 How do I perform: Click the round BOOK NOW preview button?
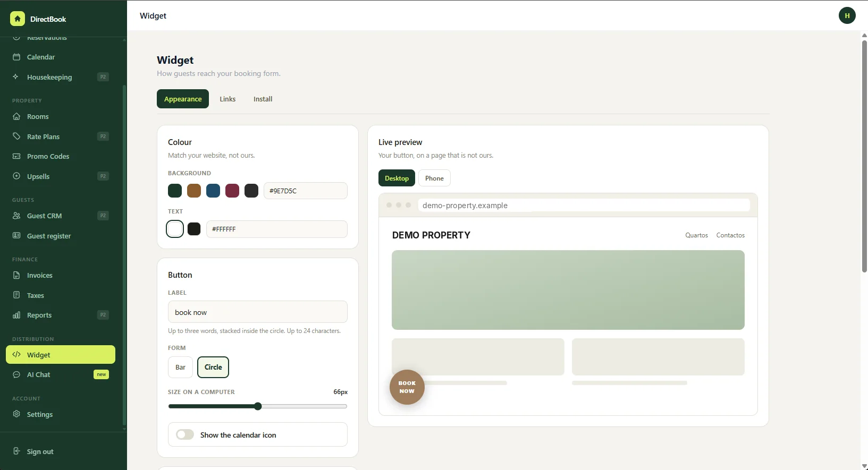(407, 387)
